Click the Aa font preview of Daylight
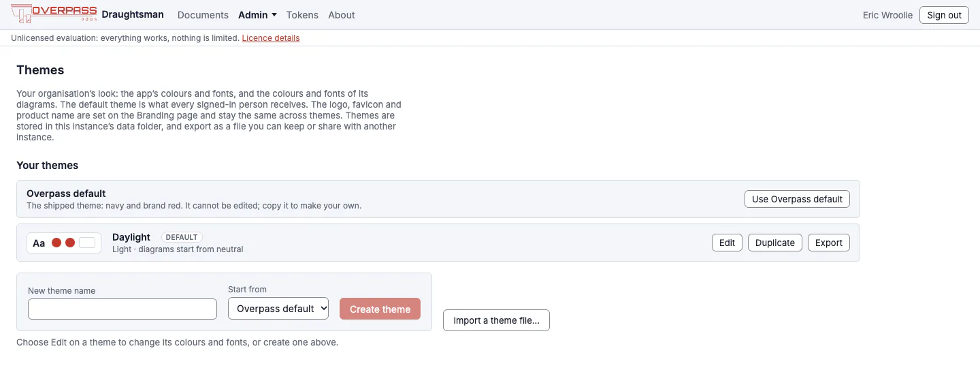Viewport: 980px width, 385px height. 39,243
